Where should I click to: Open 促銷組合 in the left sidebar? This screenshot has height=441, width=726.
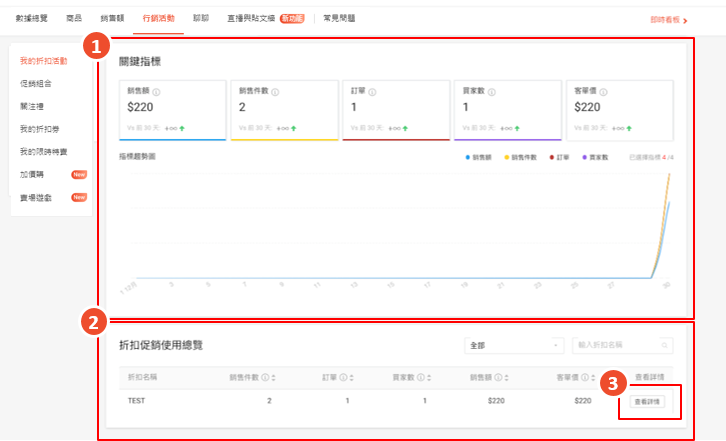coord(36,83)
